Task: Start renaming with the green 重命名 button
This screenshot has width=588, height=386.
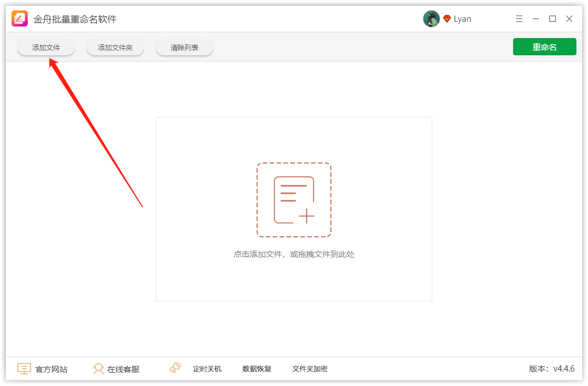Action: coord(544,47)
